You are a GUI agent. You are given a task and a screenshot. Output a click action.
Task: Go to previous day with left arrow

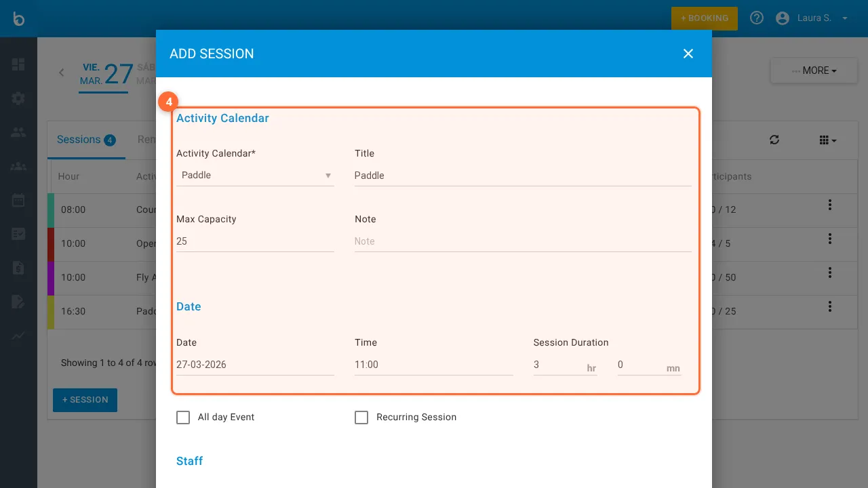[x=62, y=73]
